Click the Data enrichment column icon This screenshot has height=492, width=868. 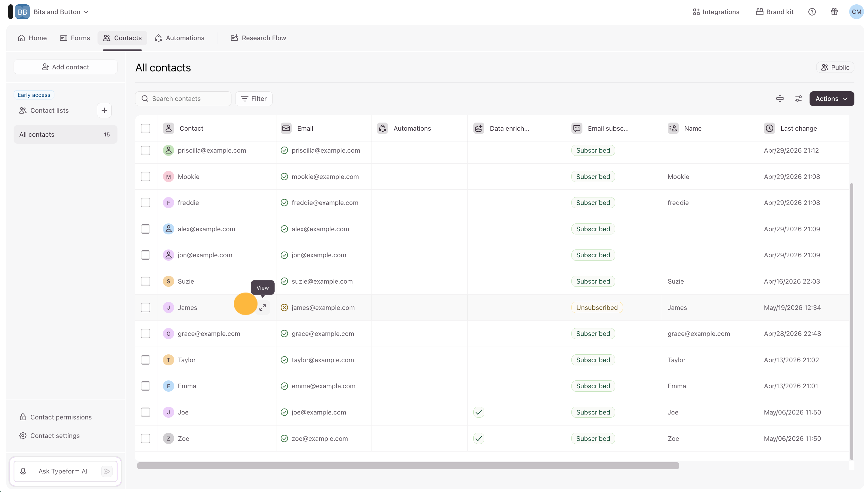click(x=479, y=128)
